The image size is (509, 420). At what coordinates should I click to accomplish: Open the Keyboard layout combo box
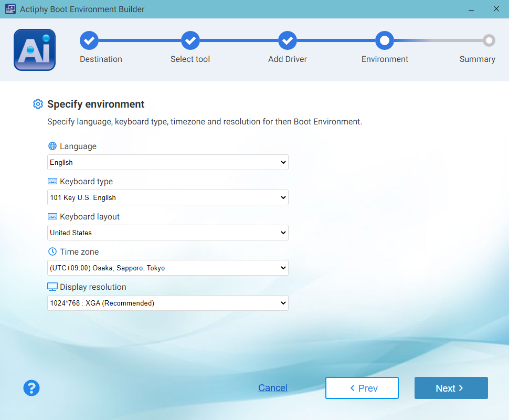point(167,233)
